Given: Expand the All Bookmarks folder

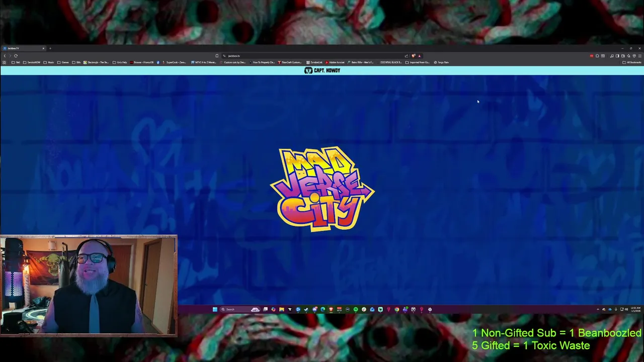Looking at the screenshot, I should click(632, 62).
